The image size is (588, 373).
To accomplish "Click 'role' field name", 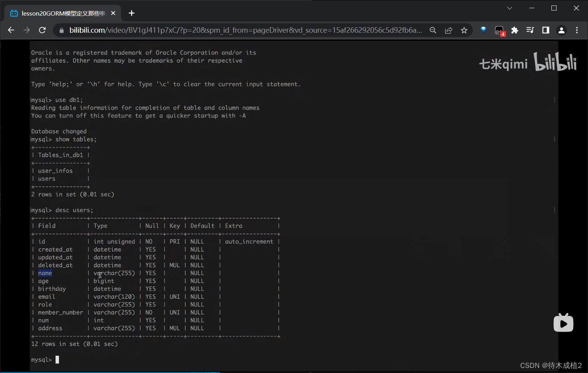I will [45, 304].
